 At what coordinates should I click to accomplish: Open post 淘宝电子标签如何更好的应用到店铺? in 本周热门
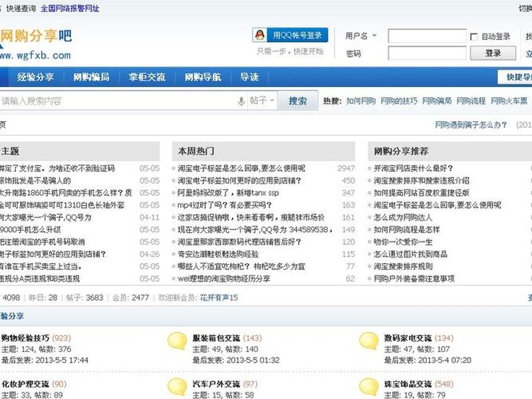click(239, 180)
